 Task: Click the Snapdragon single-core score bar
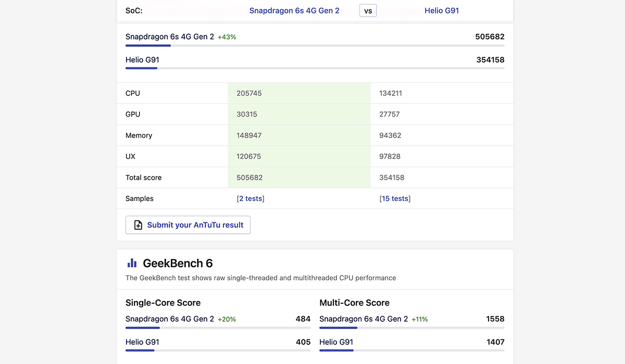click(x=218, y=328)
